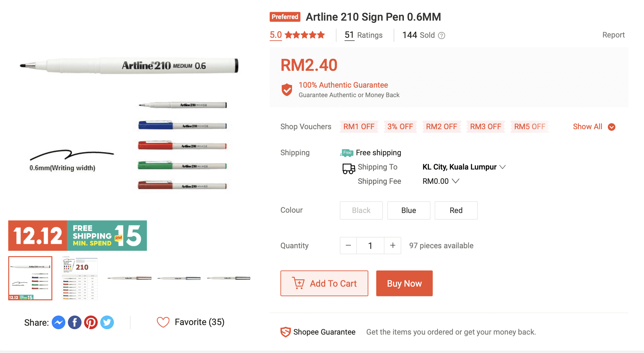Add the pen to your cart

tap(324, 283)
